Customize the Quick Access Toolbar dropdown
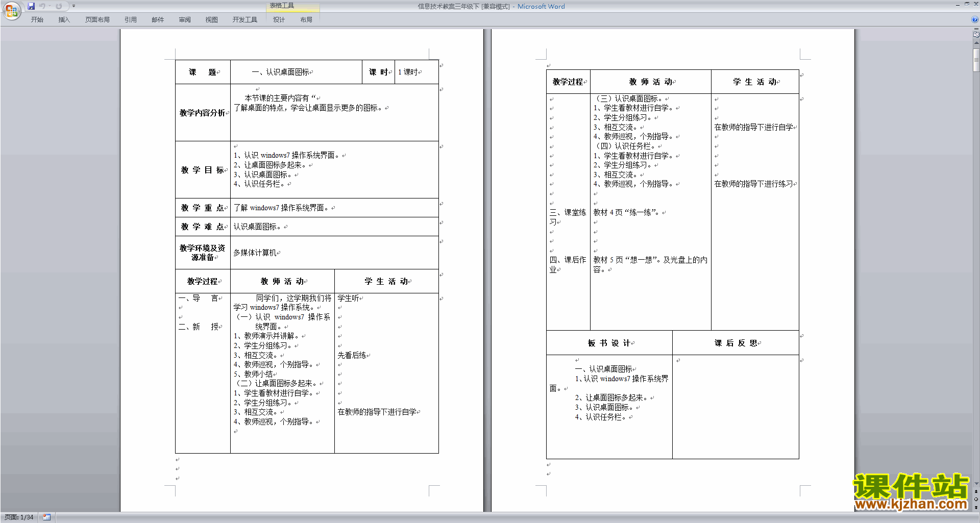The width and height of the screenshot is (980, 523). pos(73,6)
